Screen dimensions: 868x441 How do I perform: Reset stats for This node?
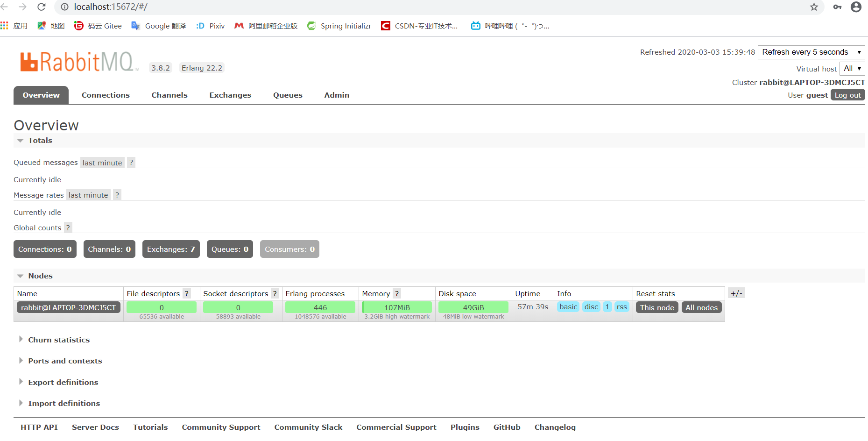click(657, 307)
